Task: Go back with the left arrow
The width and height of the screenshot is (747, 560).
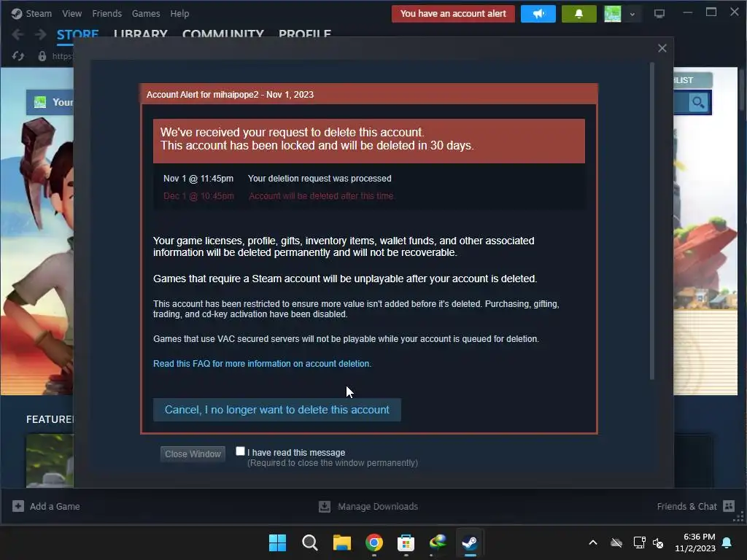Action: 18,34
